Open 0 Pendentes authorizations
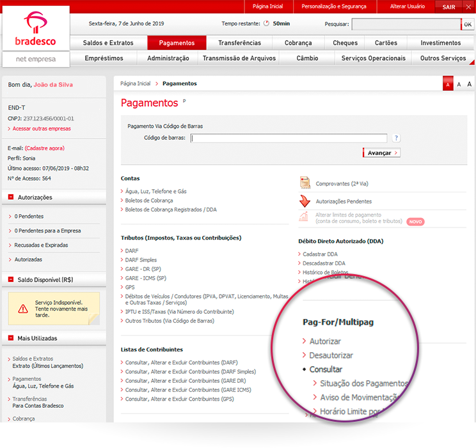This screenshot has width=476, height=448. point(29,216)
